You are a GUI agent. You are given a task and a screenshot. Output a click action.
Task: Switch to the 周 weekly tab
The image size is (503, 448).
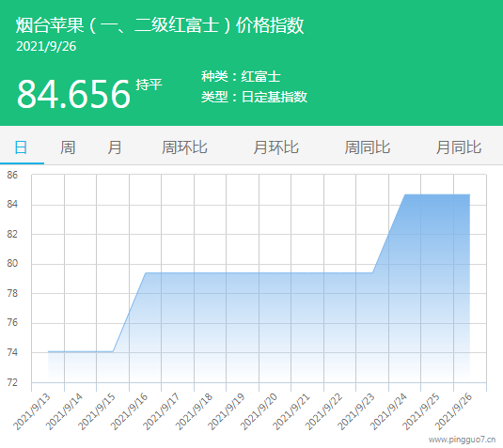tap(68, 147)
